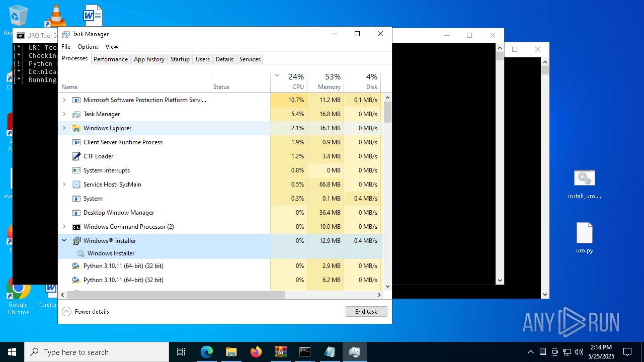The width and height of the screenshot is (644, 362).
Task: Select the Google Chrome desktop shortcut
Action: tap(18, 289)
